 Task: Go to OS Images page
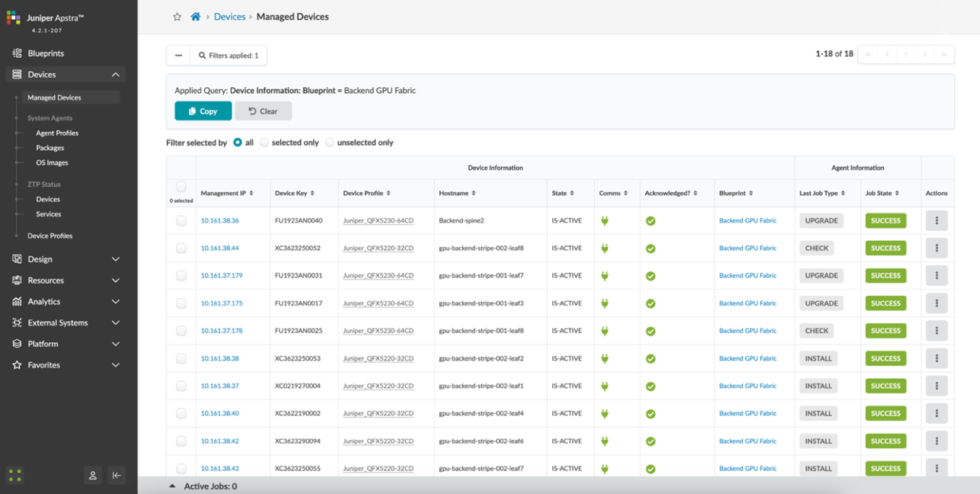[52, 163]
